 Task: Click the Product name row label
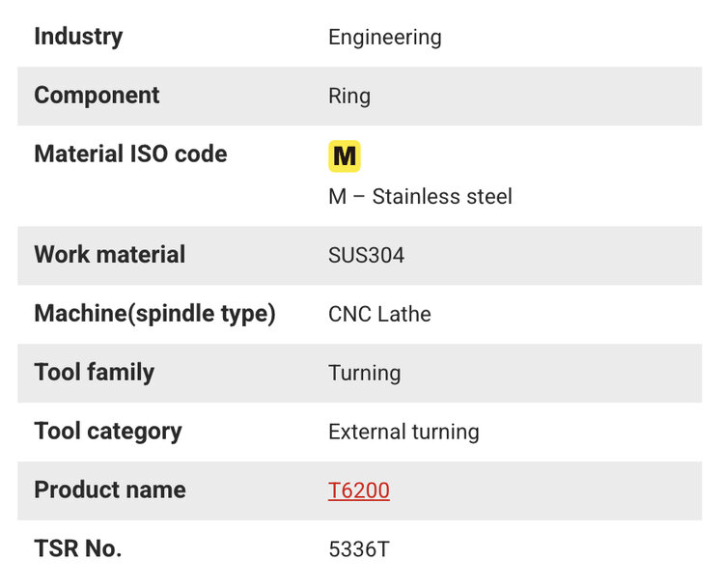tap(110, 490)
